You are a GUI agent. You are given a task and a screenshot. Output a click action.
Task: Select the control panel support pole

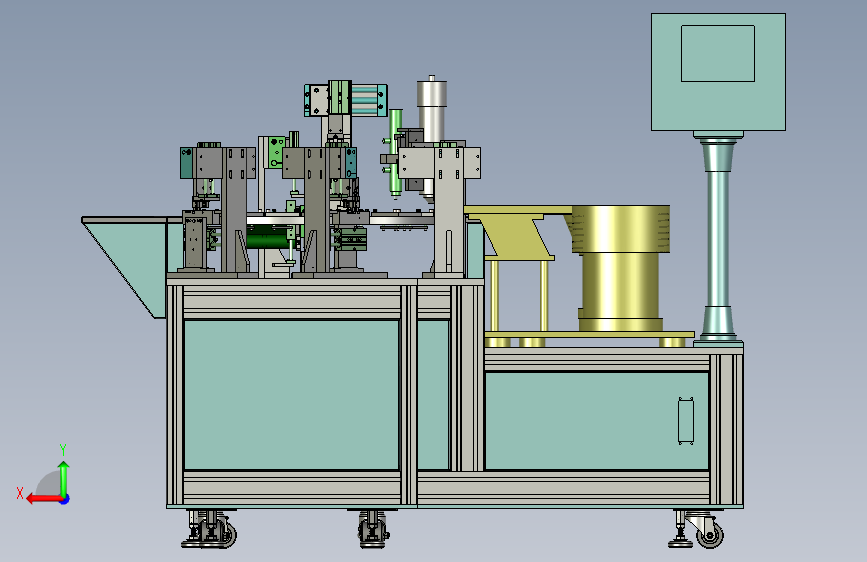[718, 238]
